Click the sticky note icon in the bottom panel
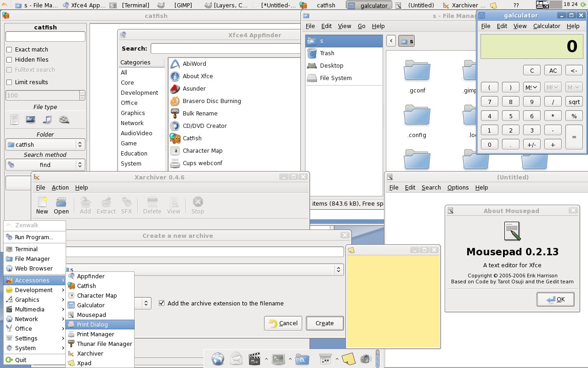This screenshot has height=368, width=588. (348, 359)
